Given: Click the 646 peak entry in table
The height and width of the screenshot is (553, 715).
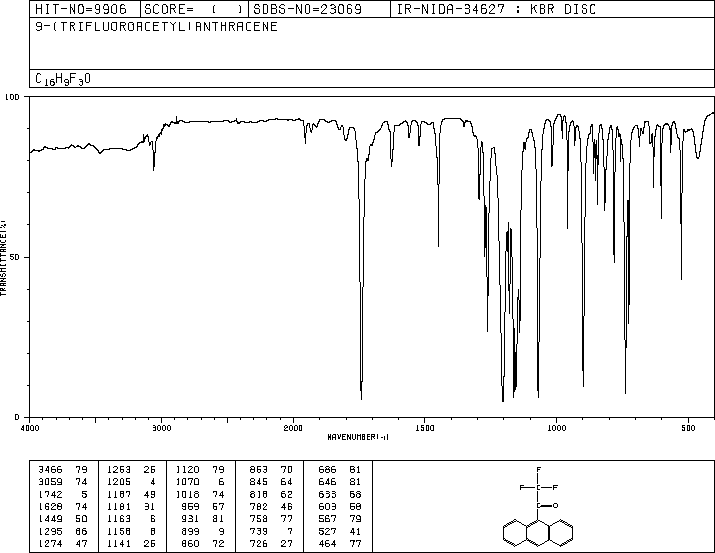Looking at the screenshot, I should (x=340, y=482).
